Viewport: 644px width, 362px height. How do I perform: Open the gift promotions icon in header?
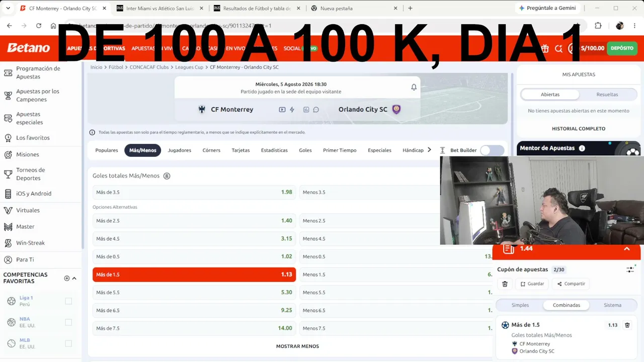[x=545, y=49]
